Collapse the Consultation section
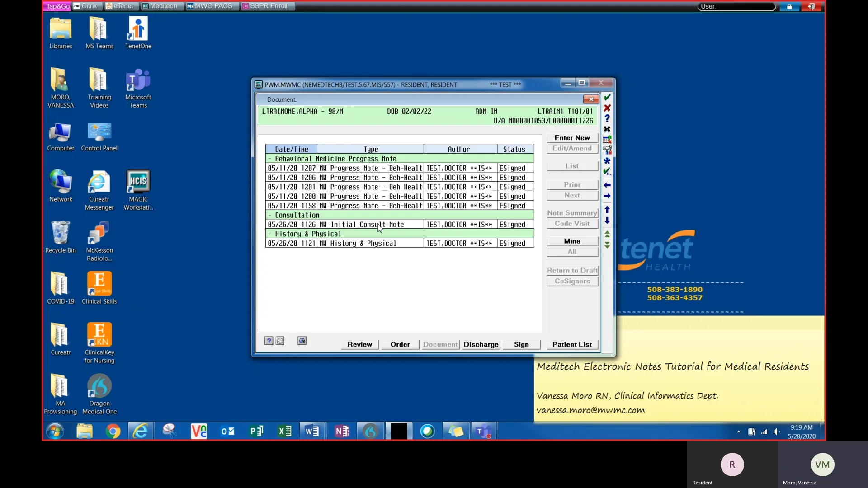This screenshot has width=868, height=488. point(270,215)
